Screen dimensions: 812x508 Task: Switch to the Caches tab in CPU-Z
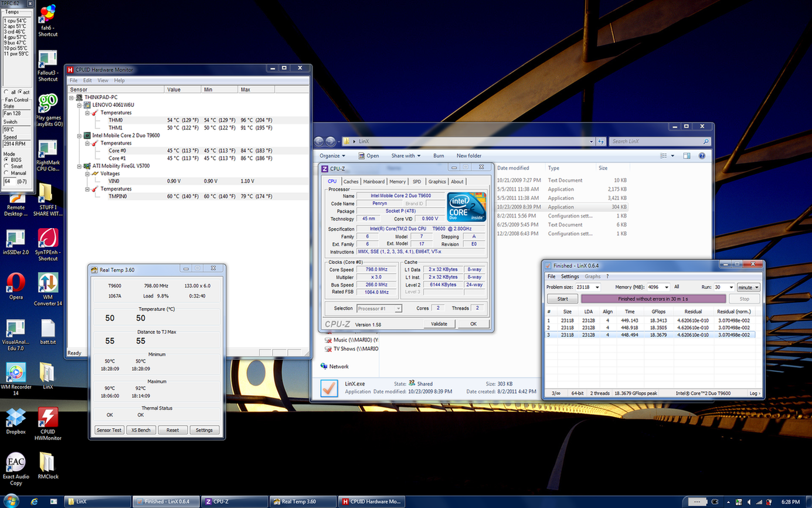point(351,182)
